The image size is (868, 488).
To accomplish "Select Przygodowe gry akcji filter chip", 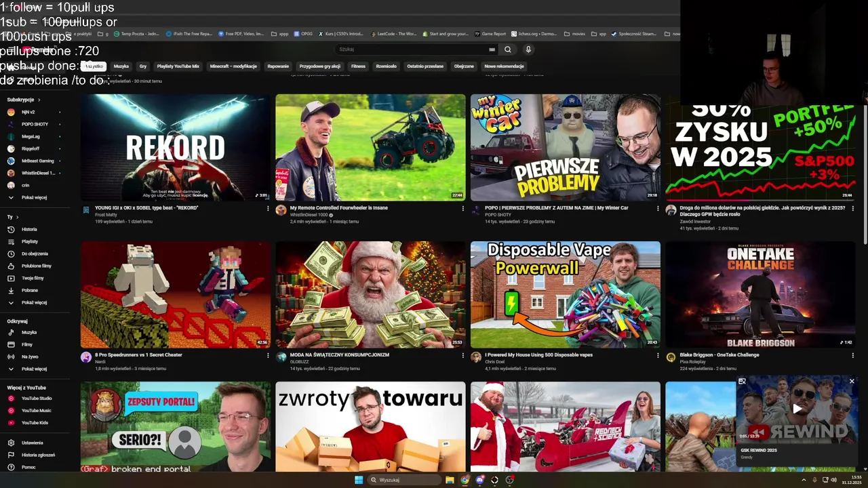I will pos(320,66).
